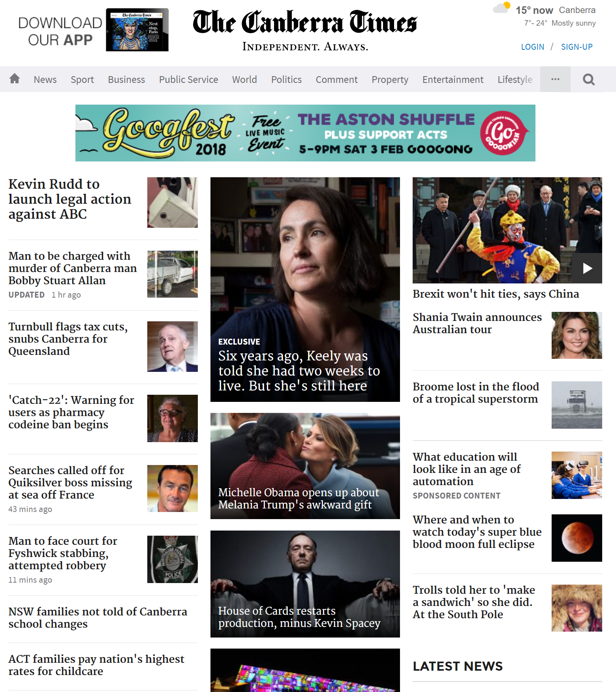Click the LOGIN link
The width and height of the screenshot is (616, 692).
532,47
